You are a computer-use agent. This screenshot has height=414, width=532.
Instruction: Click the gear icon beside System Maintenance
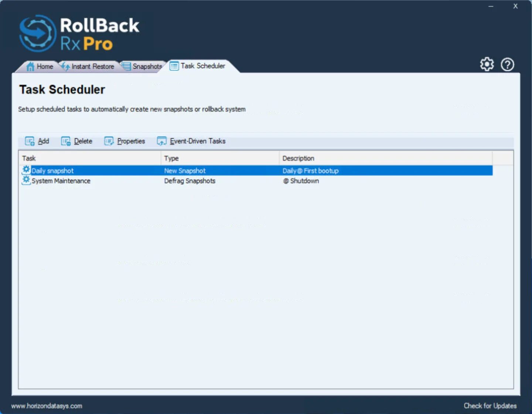26,180
